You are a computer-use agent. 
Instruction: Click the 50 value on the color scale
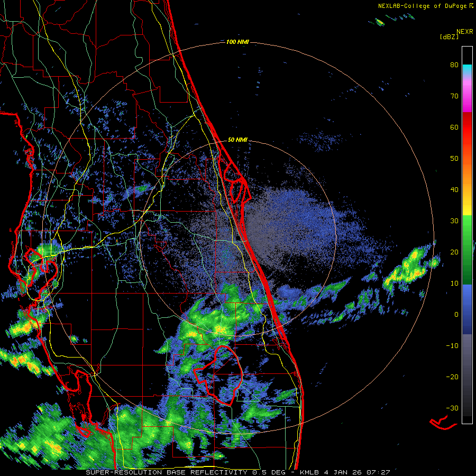coord(454,159)
